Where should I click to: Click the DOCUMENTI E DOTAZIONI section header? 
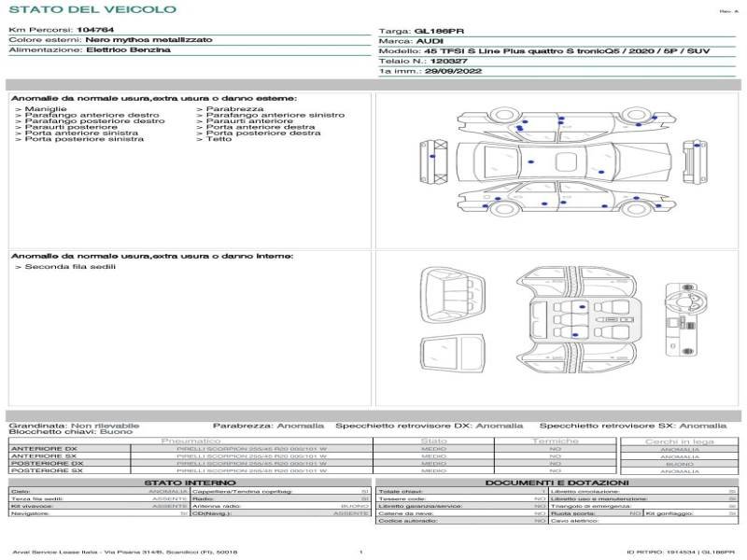click(556, 483)
